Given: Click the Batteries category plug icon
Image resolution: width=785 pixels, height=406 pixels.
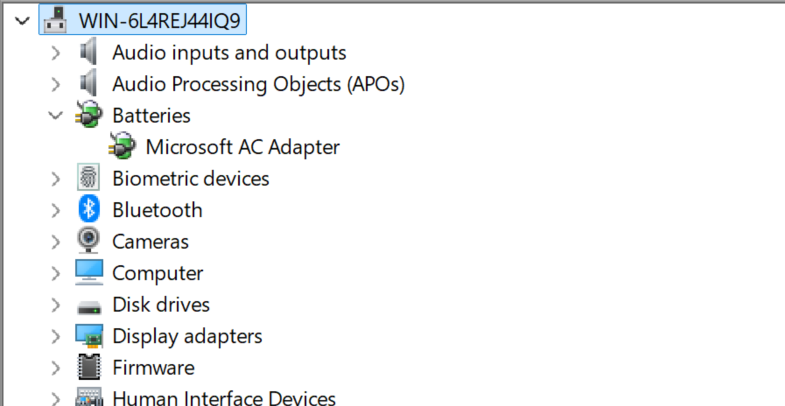Looking at the screenshot, I should [89, 115].
